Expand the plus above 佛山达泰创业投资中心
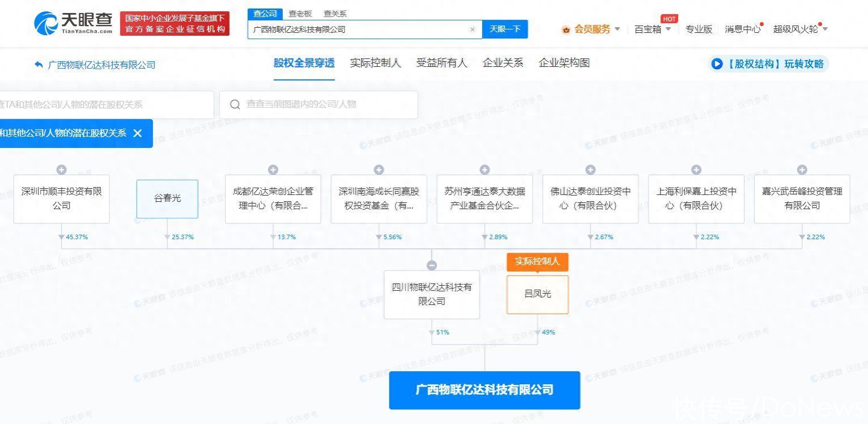This screenshot has width=868, height=424. click(590, 169)
